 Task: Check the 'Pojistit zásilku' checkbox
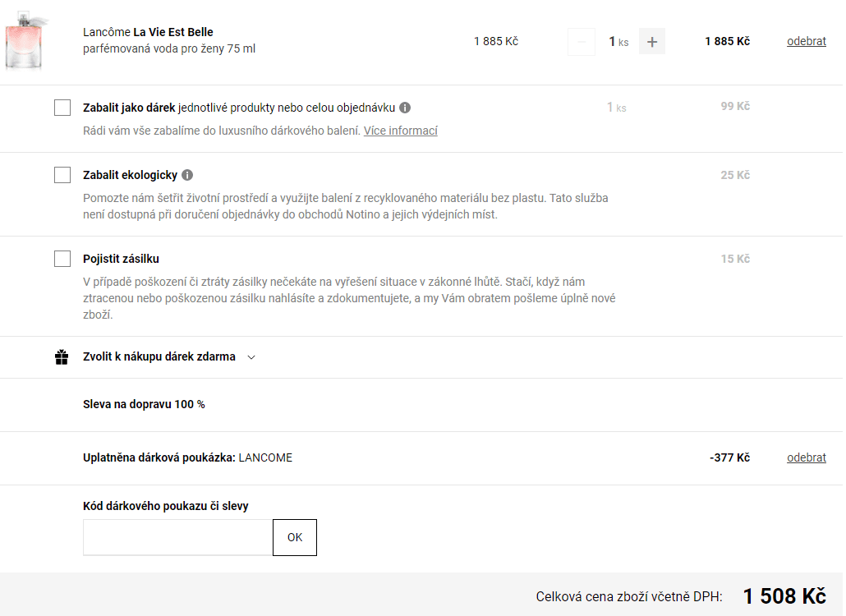(x=62, y=259)
